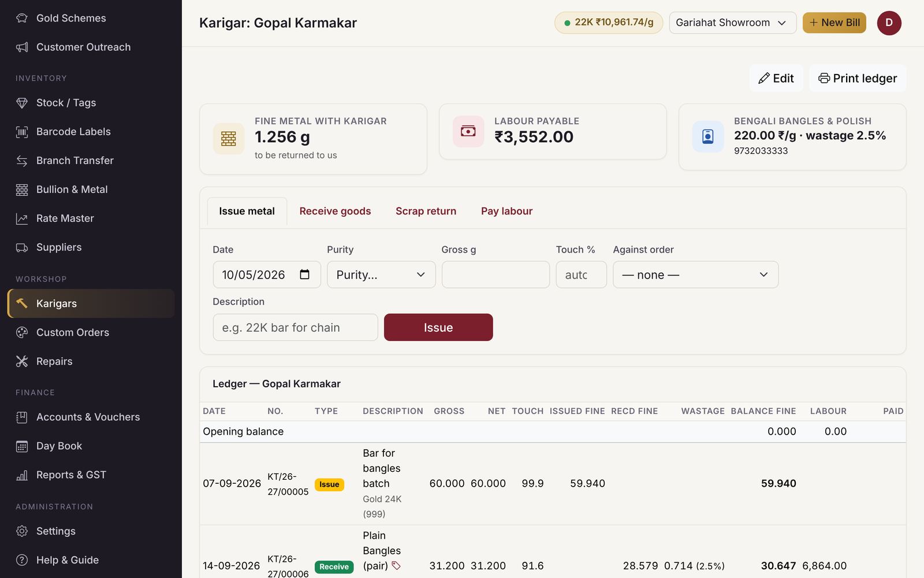Click the Barcode Labels icon
The image size is (924, 578).
(22, 132)
